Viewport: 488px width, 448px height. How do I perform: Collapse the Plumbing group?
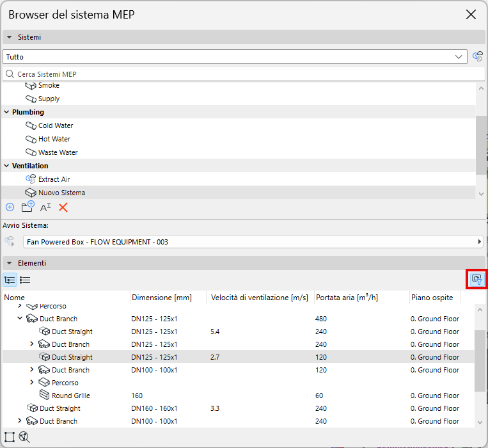coord(6,112)
